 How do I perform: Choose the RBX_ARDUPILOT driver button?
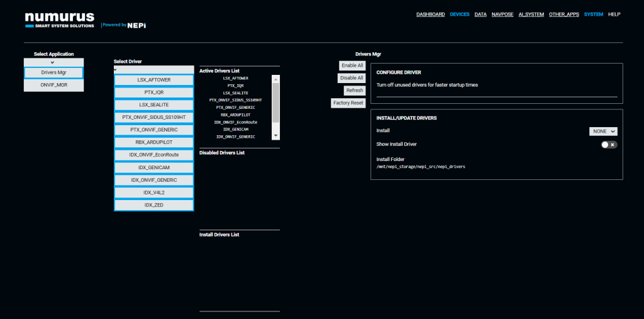coord(154,142)
